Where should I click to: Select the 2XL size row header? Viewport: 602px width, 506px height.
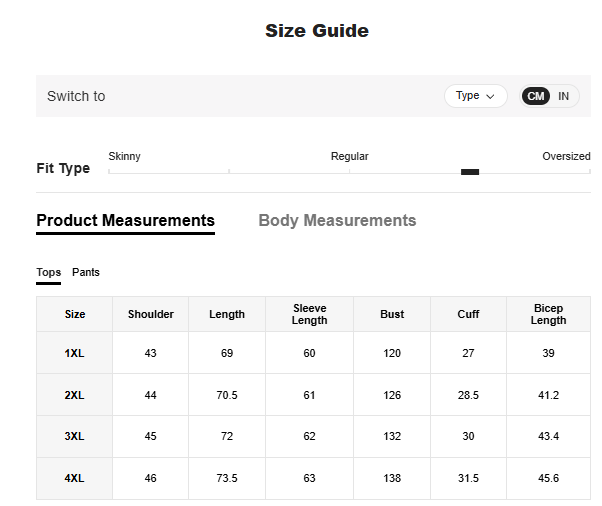pyautogui.click(x=75, y=396)
